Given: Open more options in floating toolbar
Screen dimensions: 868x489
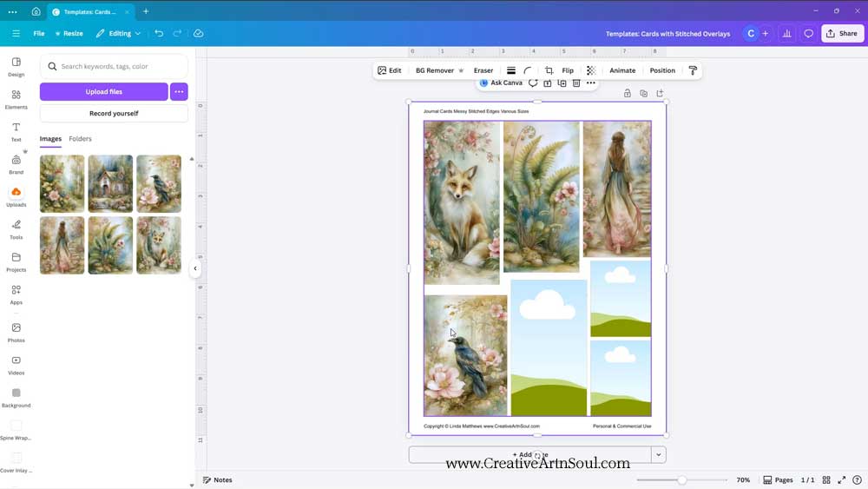Looking at the screenshot, I should tap(590, 83).
